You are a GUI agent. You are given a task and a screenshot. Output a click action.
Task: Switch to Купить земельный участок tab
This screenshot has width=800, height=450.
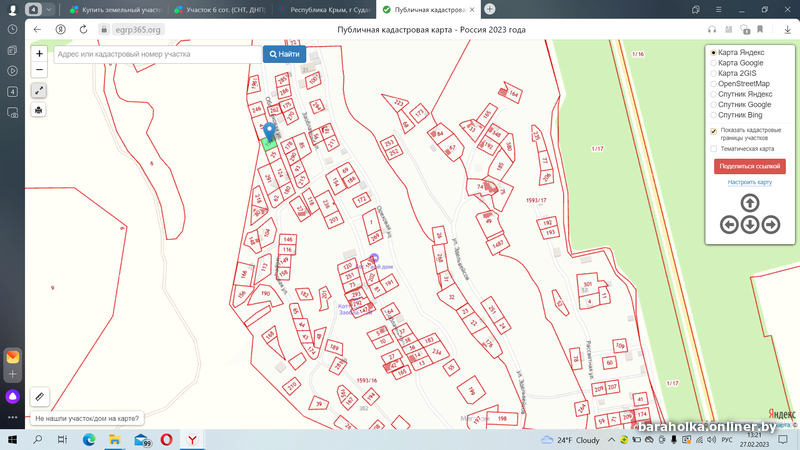pyautogui.click(x=116, y=9)
